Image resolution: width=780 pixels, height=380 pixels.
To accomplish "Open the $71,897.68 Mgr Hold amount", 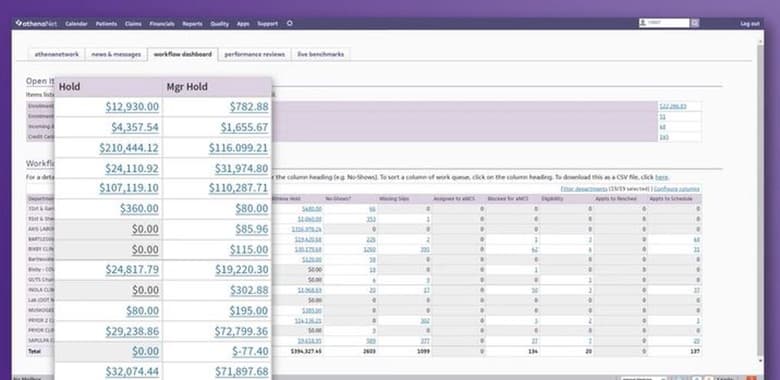I will (x=242, y=371).
